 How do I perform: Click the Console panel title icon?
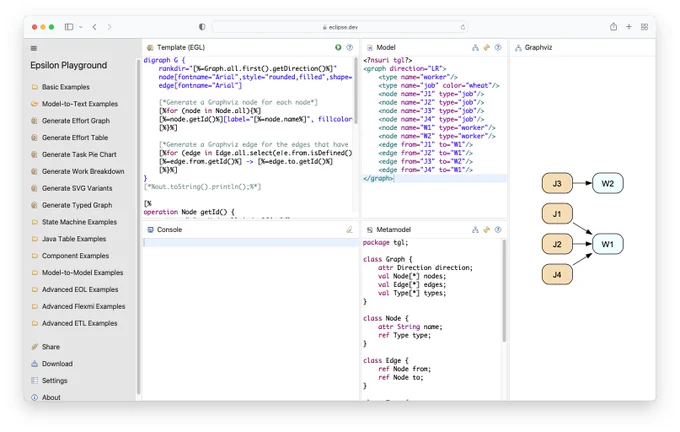[x=150, y=230]
